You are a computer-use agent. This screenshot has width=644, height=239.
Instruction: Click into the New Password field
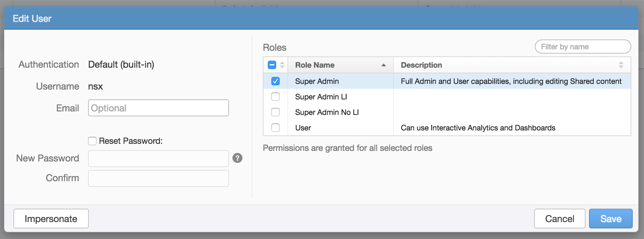[158, 159]
